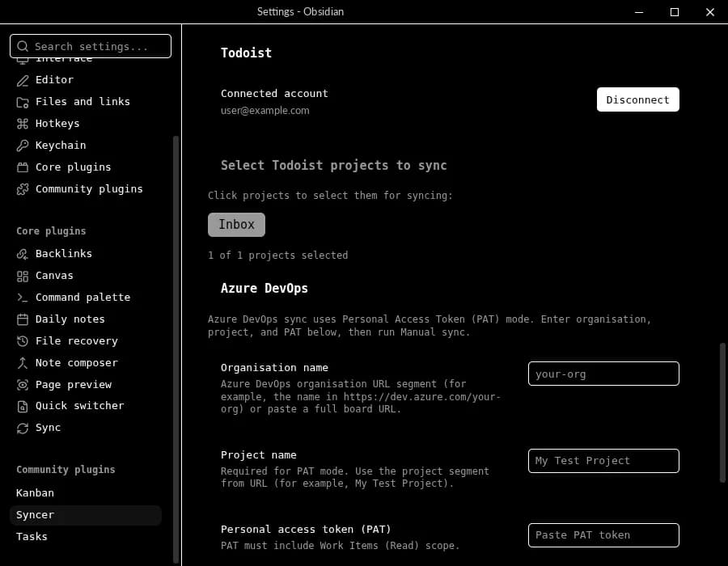
Task: Click the Command palette terminal icon
Action: coord(23,298)
